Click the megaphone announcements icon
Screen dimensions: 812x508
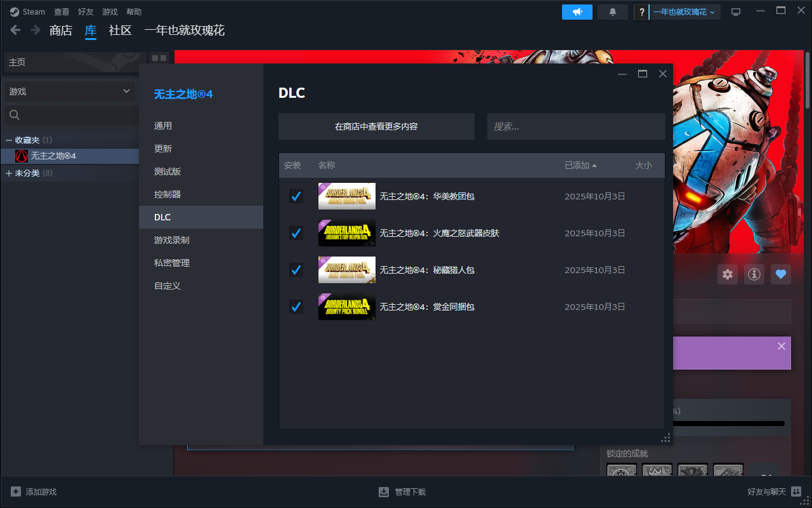point(577,12)
